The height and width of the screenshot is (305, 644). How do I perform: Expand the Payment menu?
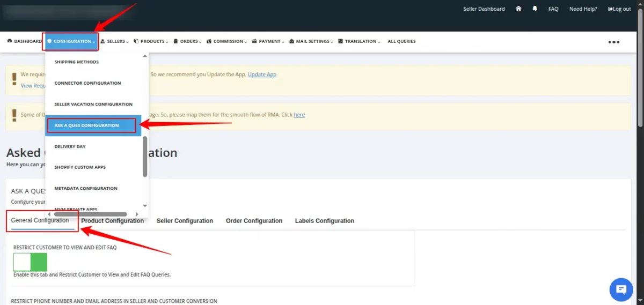[x=268, y=41]
